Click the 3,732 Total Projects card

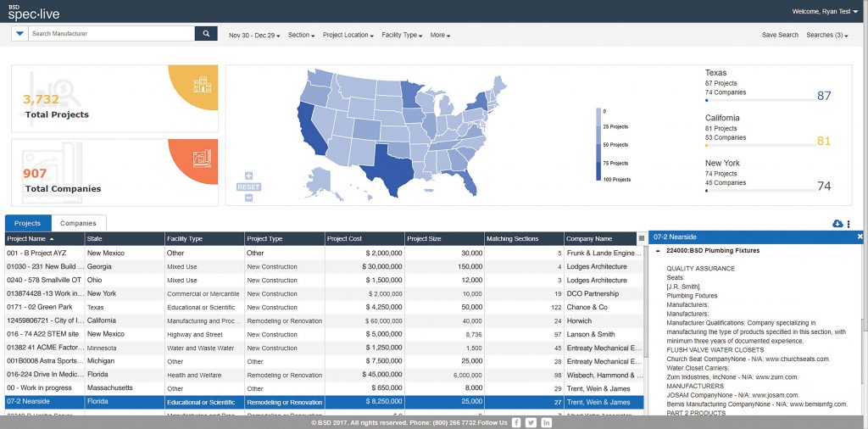[x=114, y=98]
